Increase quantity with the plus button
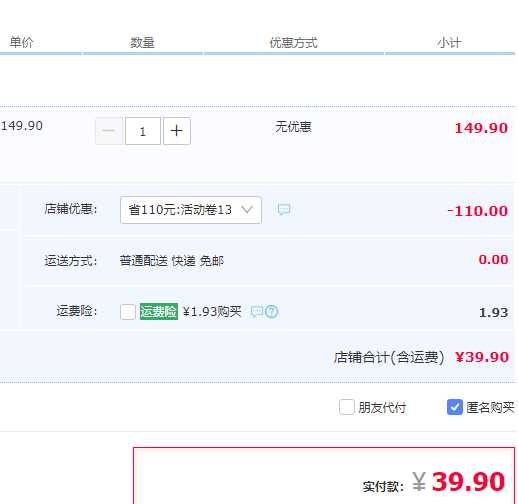Screen dimensions: 518x504 [177, 131]
